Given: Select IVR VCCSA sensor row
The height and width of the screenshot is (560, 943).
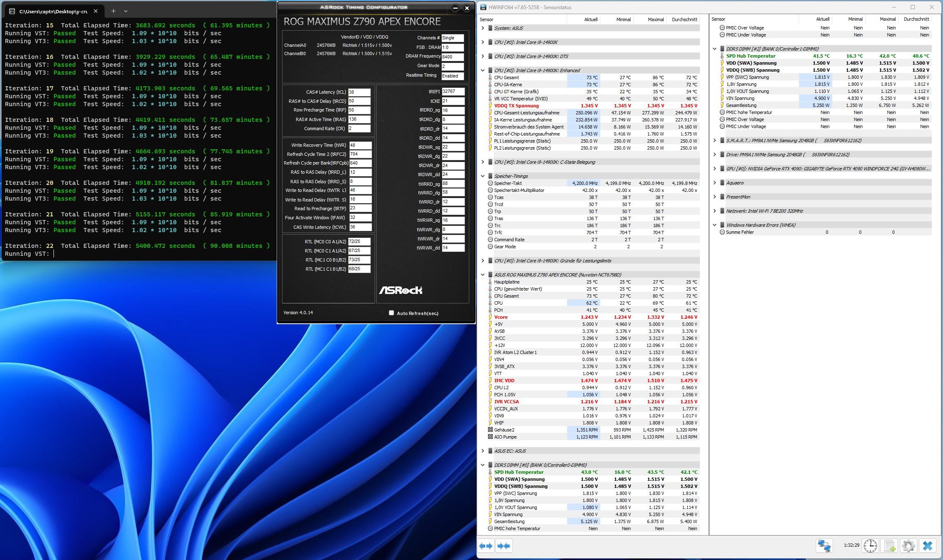Looking at the screenshot, I should [593, 402].
